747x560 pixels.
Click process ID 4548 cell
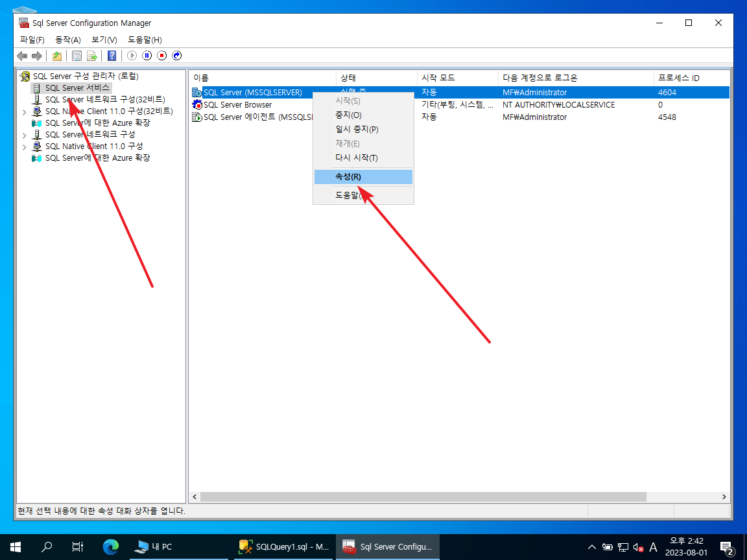click(667, 117)
